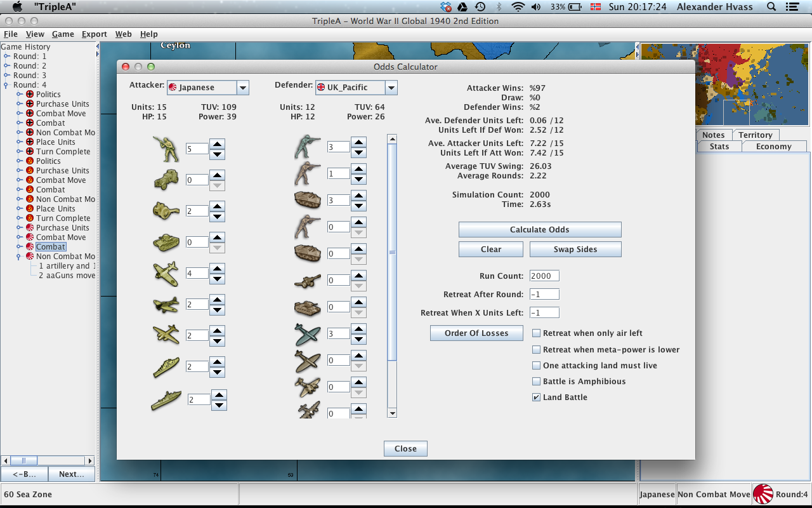Click the Clear button

[491, 249]
